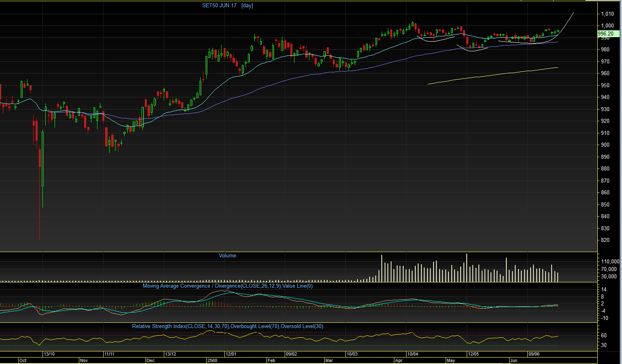Click the Jun month label on time axis
Screen dimensions: 622x364
pos(514,360)
